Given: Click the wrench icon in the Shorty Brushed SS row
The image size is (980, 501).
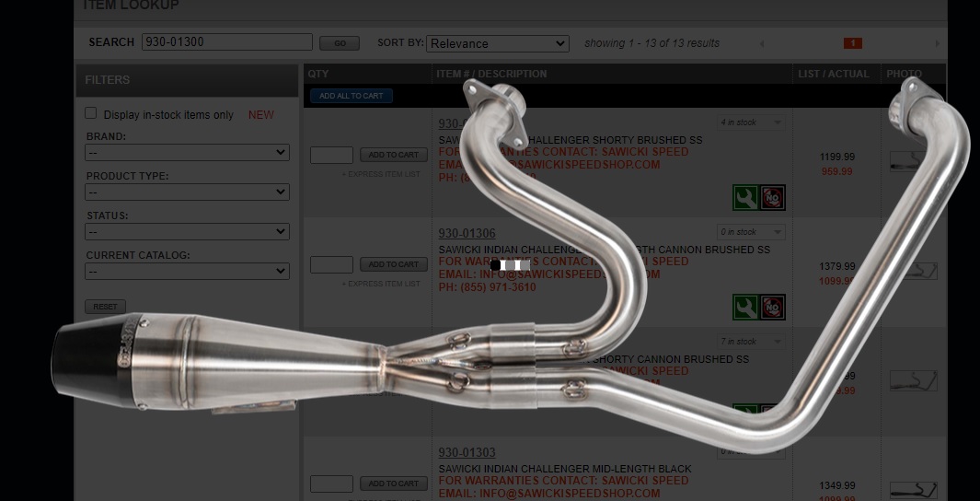Looking at the screenshot, I should pyautogui.click(x=745, y=198).
